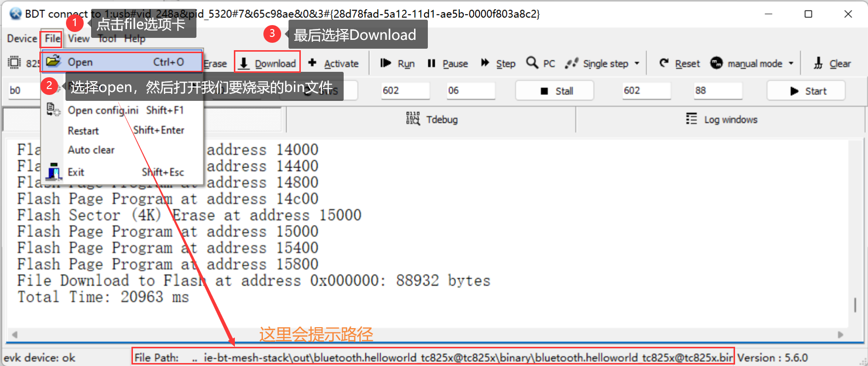Image resolution: width=868 pixels, height=366 pixels.
Task: Click the Run play icon
Action: point(386,63)
